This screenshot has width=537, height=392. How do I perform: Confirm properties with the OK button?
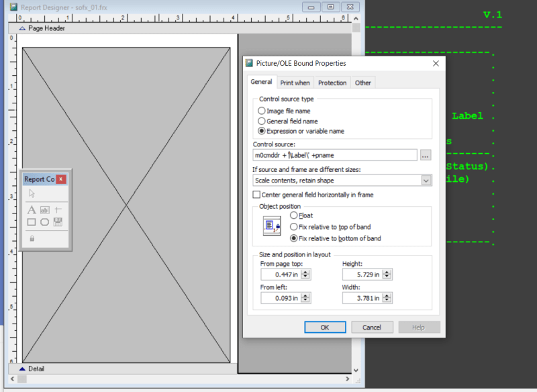[325, 327]
